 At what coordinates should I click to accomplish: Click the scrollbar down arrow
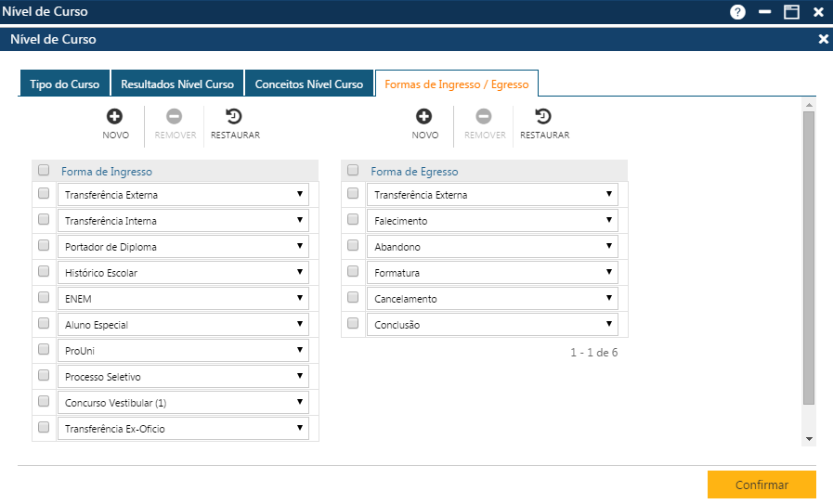coord(809,439)
